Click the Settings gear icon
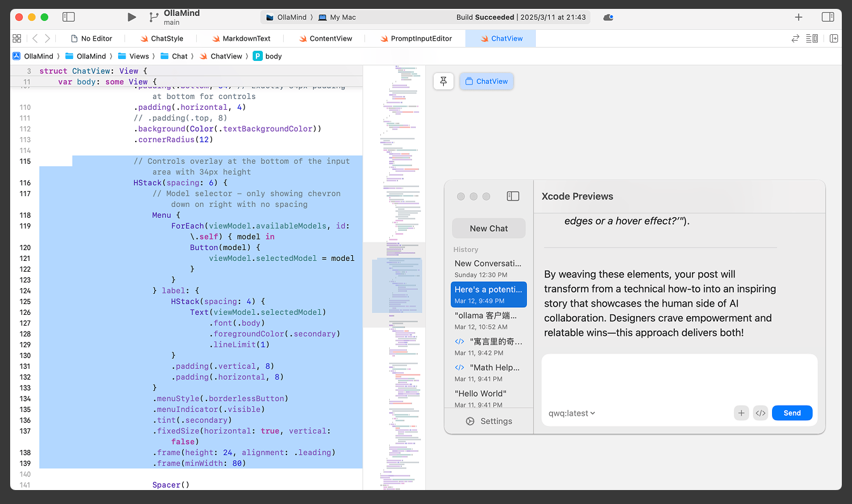 tap(470, 421)
